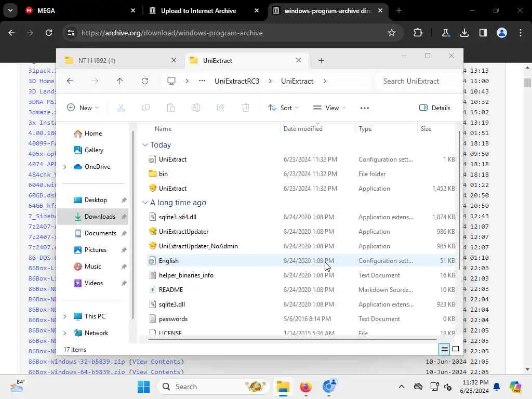
Task: Open the View dropdown menu
Action: coord(329,108)
